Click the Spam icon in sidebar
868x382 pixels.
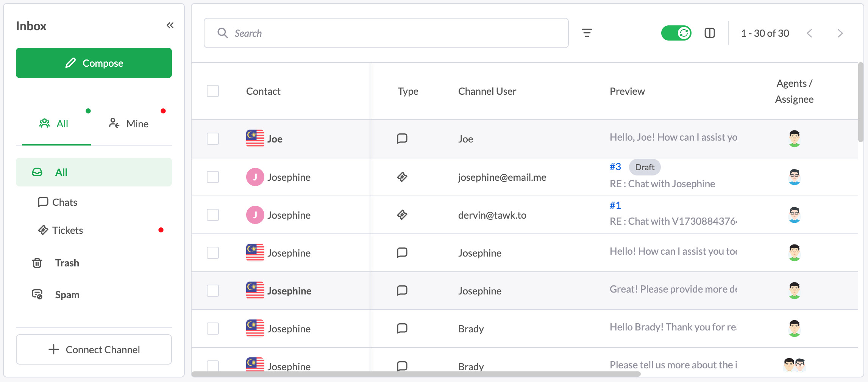[37, 294]
